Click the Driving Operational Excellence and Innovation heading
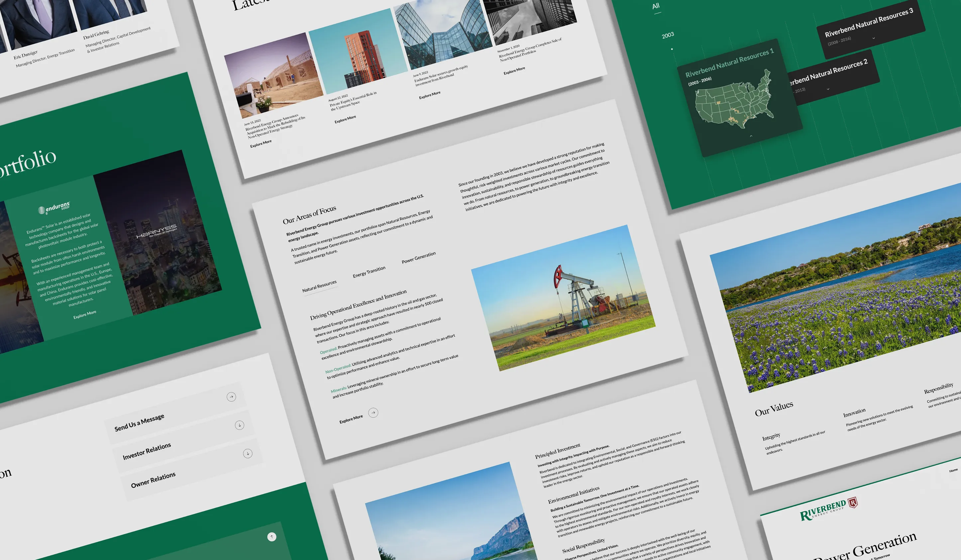961x560 pixels. (358, 305)
